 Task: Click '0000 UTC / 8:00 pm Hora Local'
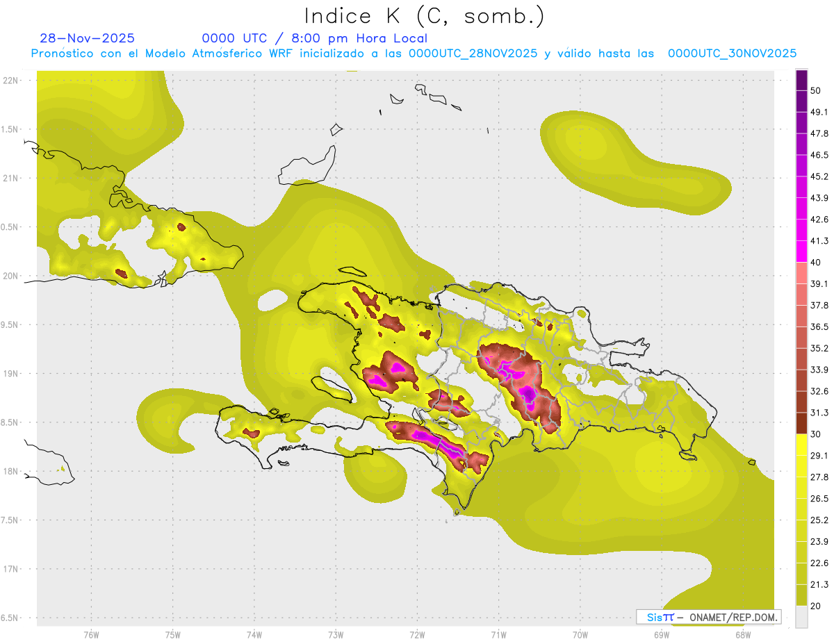click(x=314, y=38)
